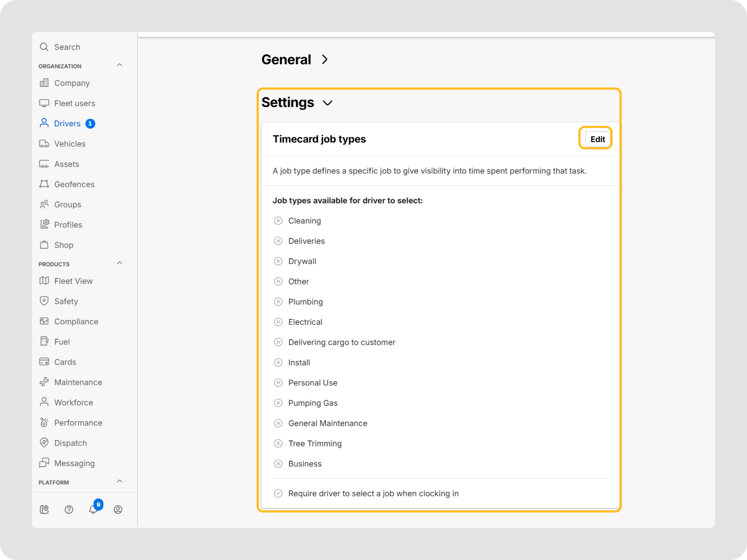
Task: Open the Fleet View map icon
Action: [44, 281]
